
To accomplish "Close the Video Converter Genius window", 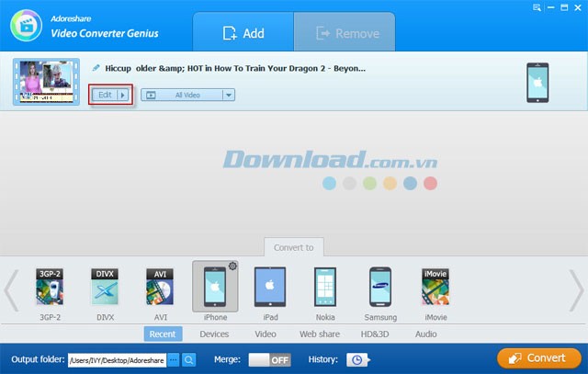I will coord(578,7).
